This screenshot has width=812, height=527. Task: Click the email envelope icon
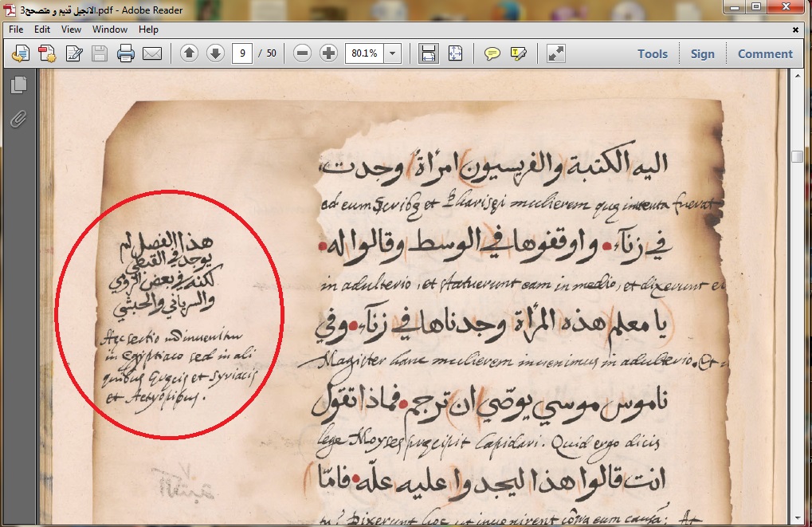151,53
